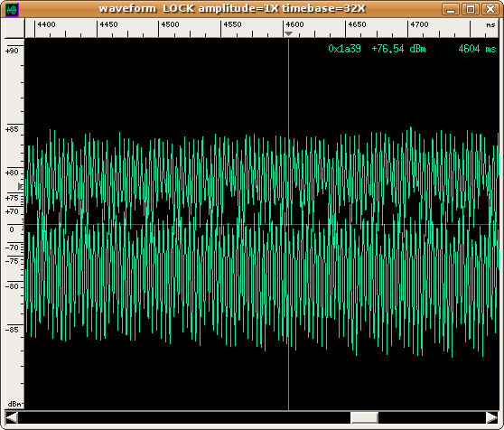Click the waveform app icon in title bar

[13, 10]
